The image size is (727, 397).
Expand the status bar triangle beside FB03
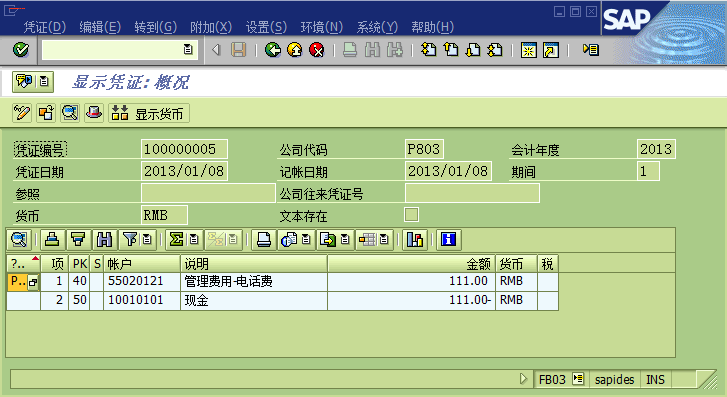click(x=523, y=379)
